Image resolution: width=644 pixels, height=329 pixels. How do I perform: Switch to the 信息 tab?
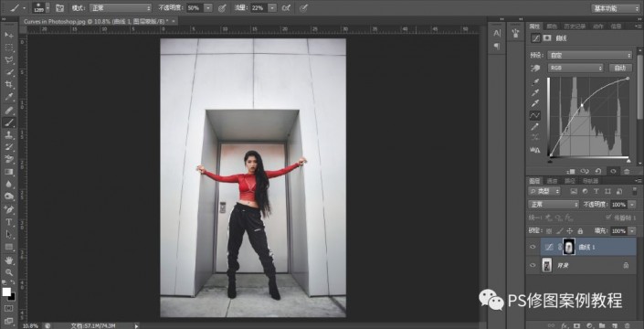pos(616,27)
